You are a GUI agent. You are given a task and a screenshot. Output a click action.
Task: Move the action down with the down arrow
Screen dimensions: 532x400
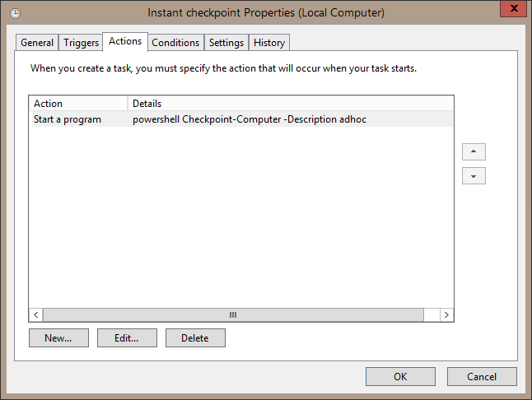tap(474, 175)
